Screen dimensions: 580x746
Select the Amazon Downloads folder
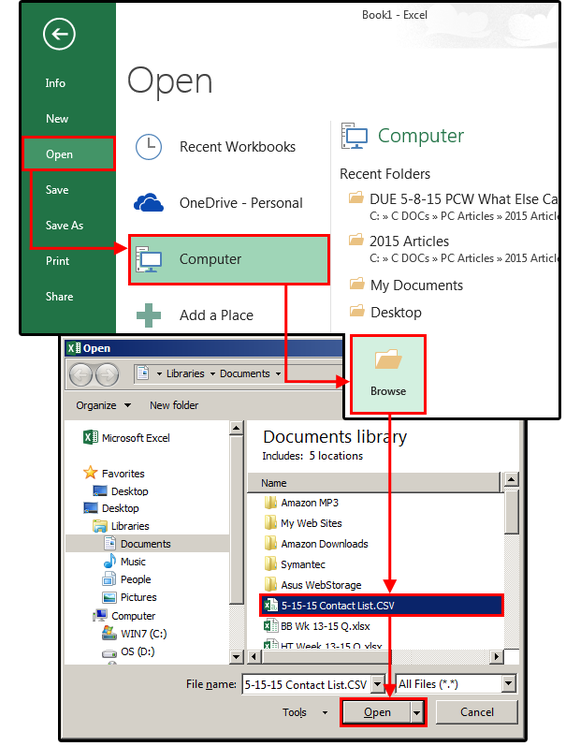pyautogui.click(x=316, y=543)
